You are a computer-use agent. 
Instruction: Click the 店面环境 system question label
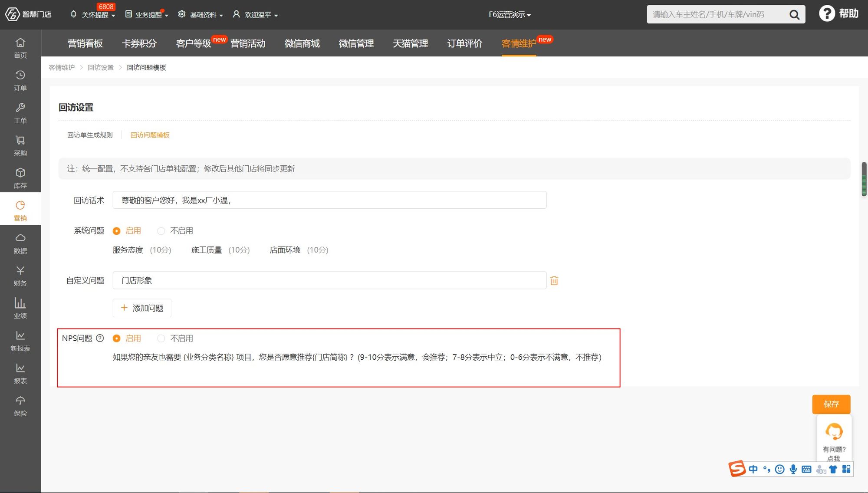coord(285,250)
